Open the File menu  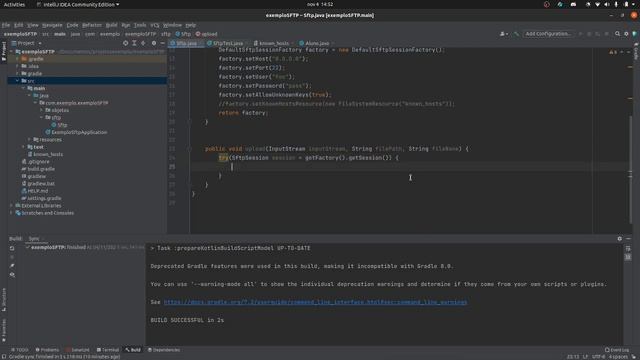[6, 25]
